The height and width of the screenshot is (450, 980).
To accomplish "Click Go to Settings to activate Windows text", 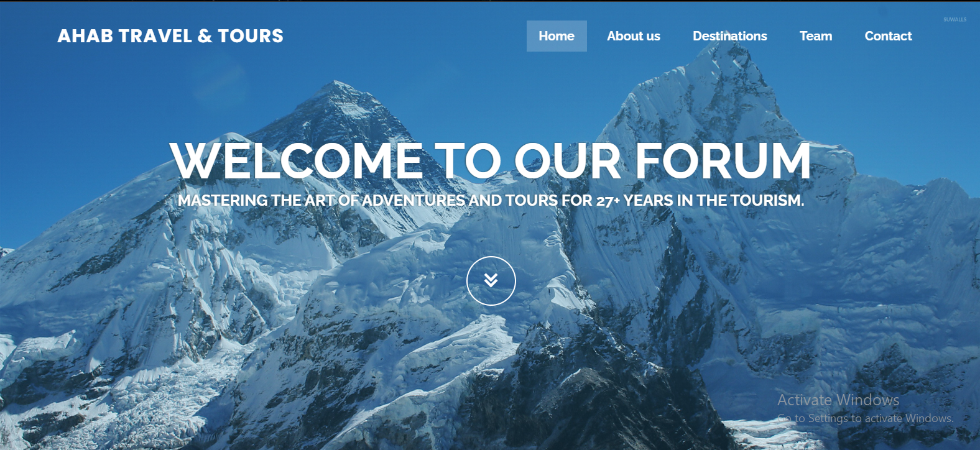I will point(866,418).
